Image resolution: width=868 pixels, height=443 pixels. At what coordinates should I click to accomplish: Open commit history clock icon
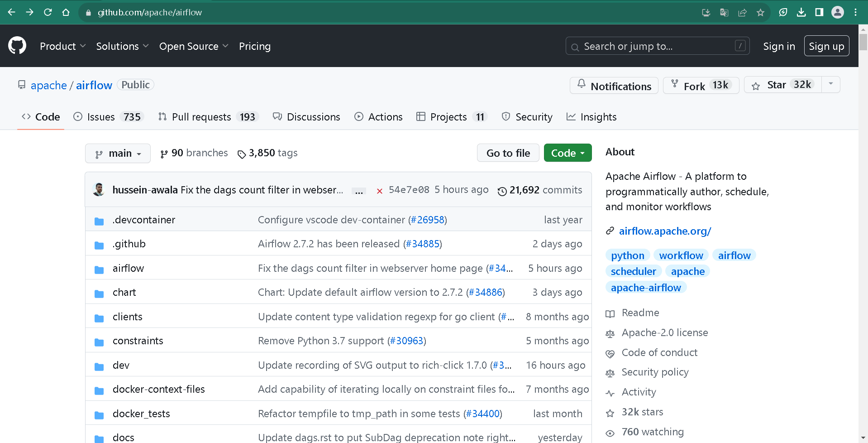coord(502,191)
